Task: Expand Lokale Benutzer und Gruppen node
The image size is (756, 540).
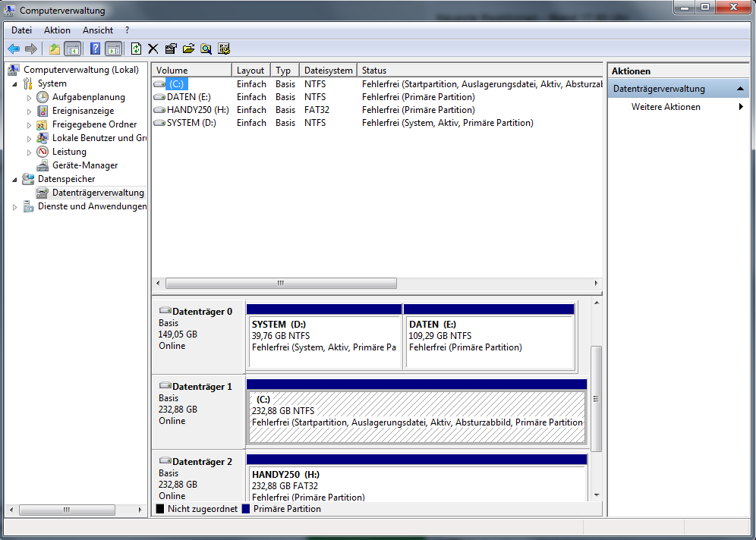Action: (29, 139)
